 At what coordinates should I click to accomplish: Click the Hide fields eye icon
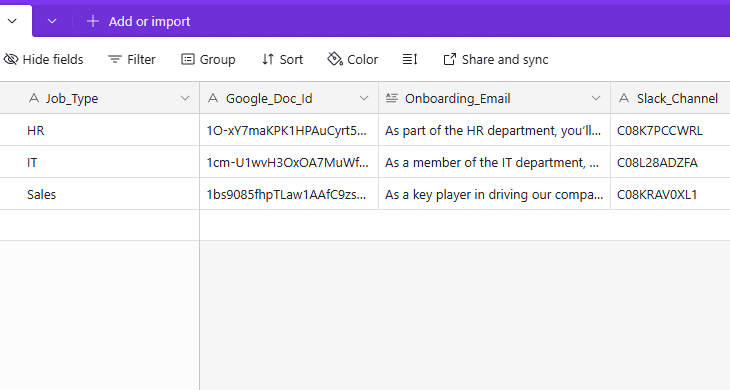[x=11, y=60]
